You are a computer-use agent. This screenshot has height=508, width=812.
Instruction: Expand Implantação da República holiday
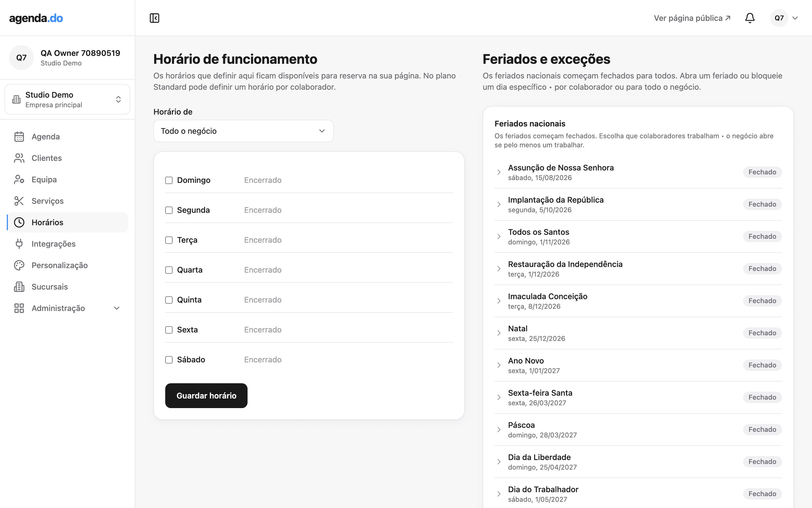tap(498, 205)
